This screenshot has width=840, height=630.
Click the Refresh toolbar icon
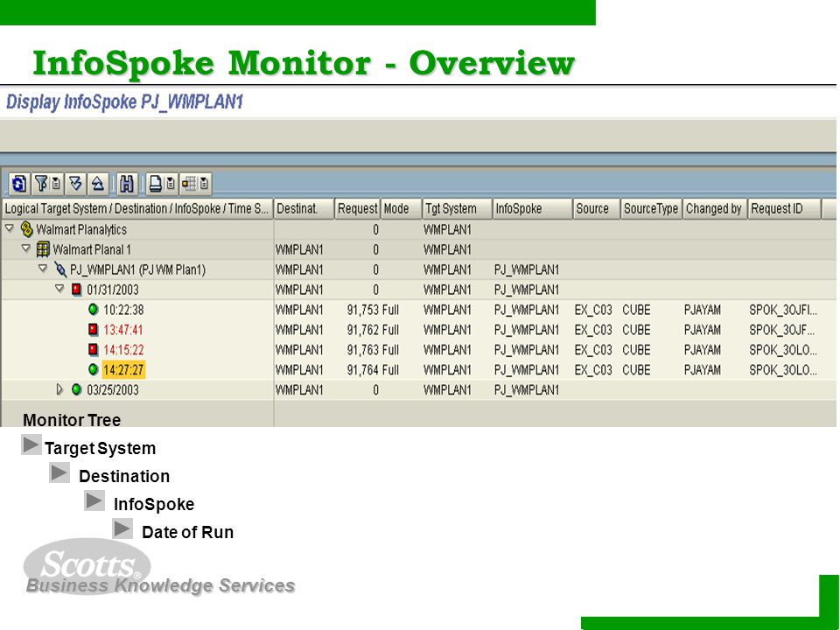pos(18,184)
